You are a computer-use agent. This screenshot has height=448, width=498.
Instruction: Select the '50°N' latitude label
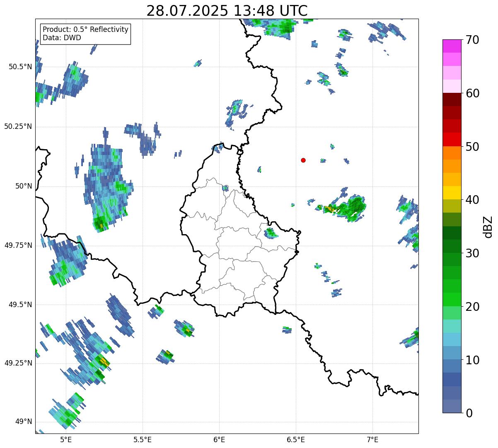click(x=23, y=186)
